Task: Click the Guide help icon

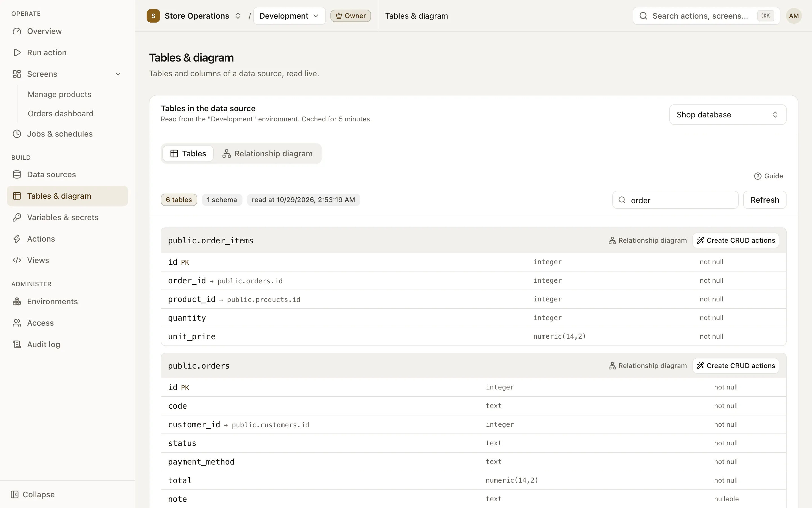Action: [758, 176]
